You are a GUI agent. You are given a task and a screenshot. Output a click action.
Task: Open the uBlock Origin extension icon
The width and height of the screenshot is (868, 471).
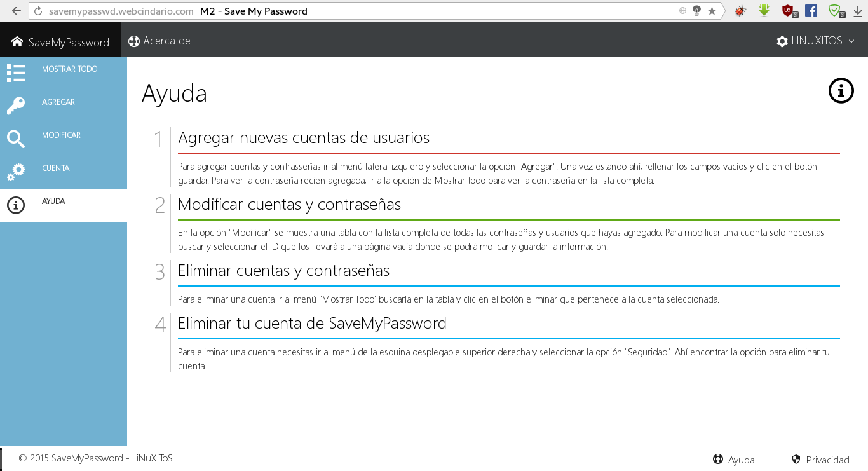pyautogui.click(x=789, y=11)
